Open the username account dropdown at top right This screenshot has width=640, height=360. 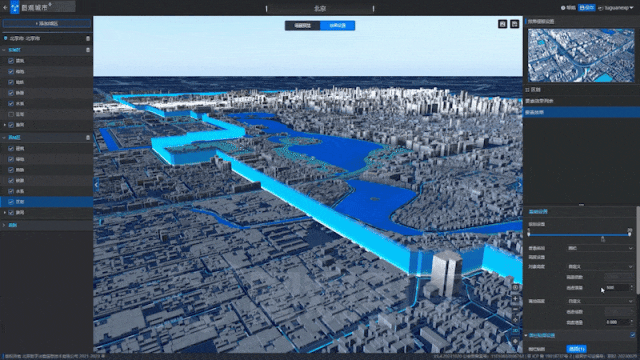pyautogui.click(x=616, y=8)
